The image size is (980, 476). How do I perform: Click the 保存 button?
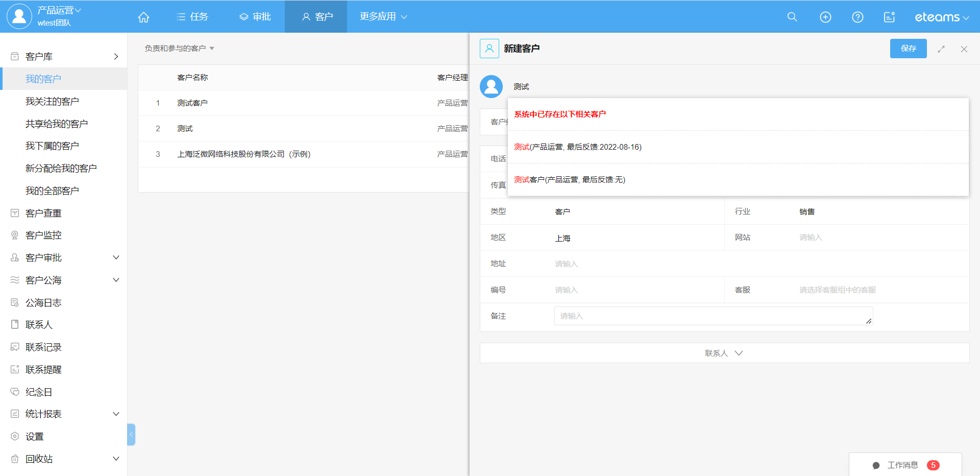(x=908, y=49)
